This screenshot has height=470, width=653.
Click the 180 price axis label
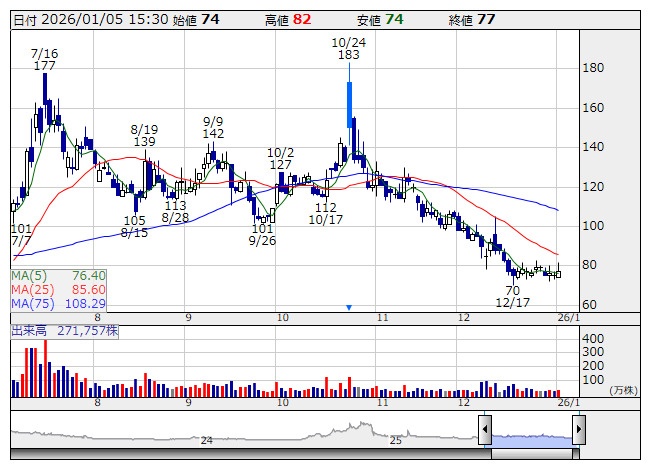coord(593,68)
